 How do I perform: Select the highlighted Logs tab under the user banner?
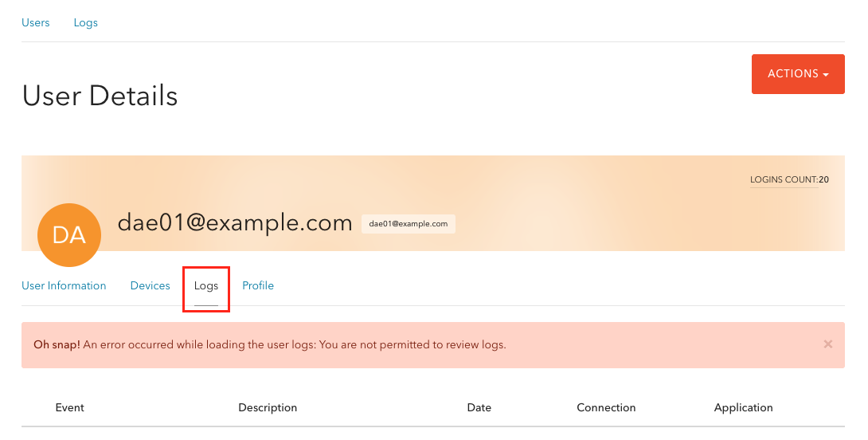pos(206,286)
